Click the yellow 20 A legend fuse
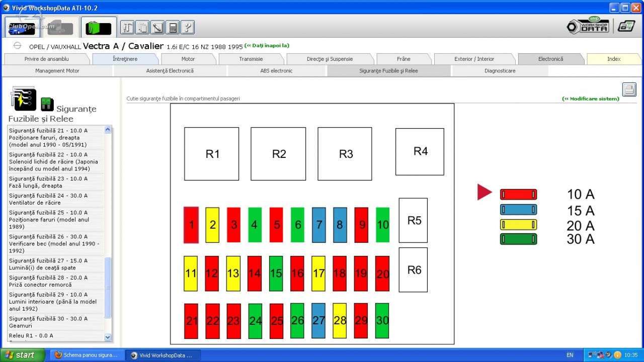The image size is (644, 362). [518, 224]
